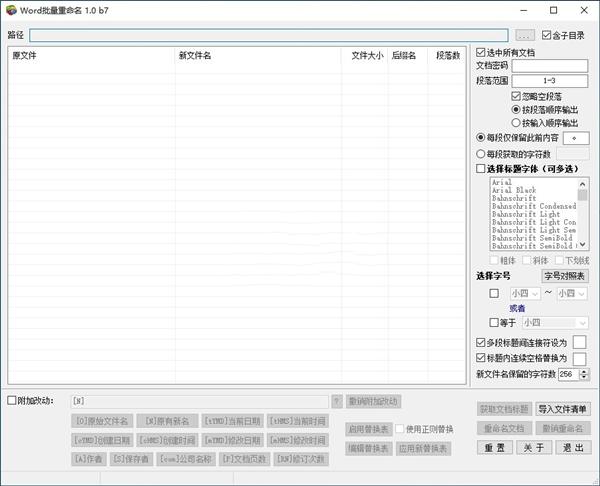Screen dimensions: 600x486
Task: Click the 退出 exit button
Action: tap(573, 447)
